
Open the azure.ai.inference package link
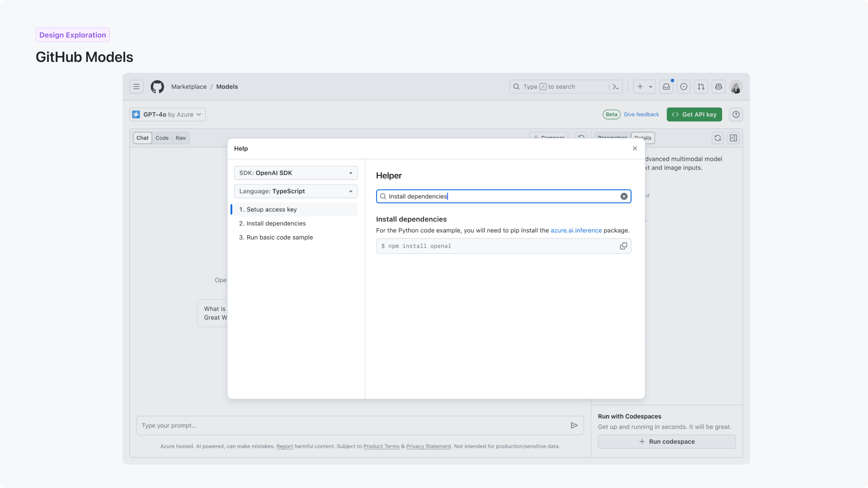pyautogui.click(x=576, y=230)
